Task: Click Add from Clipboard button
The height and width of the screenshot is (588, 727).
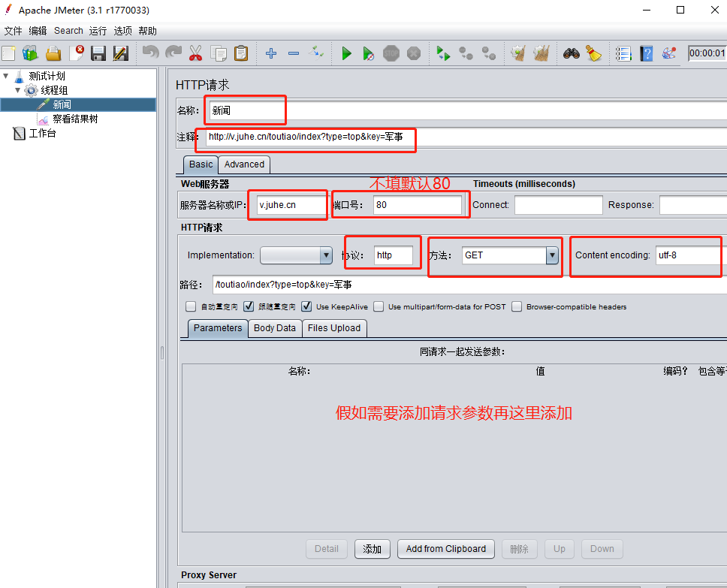Action: (446, 549)
